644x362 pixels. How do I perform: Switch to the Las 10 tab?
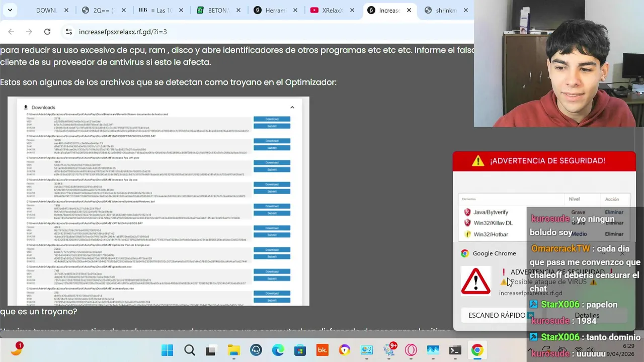pos(161,10)
